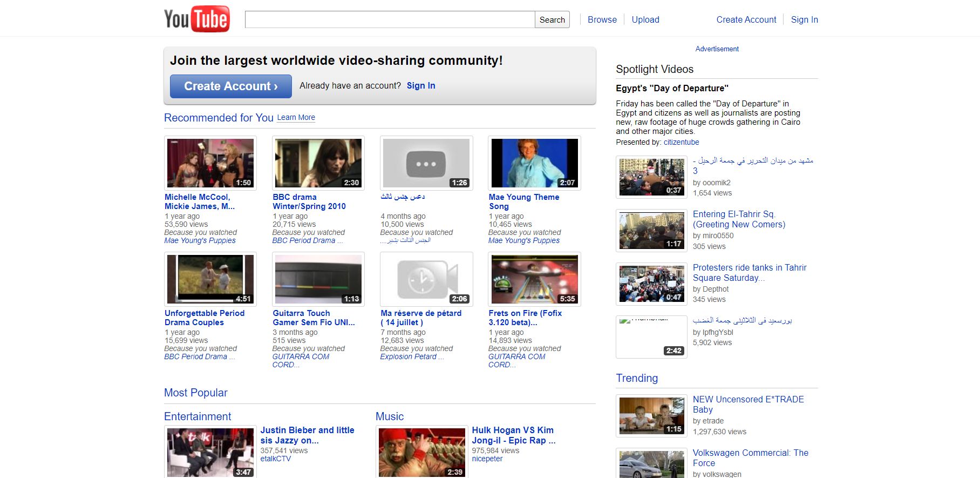Image resolution: width=980 pixels, height=478 pixels.
Task: Open Protesters ride tanks video thumbnail
Action: click(651, 284)
